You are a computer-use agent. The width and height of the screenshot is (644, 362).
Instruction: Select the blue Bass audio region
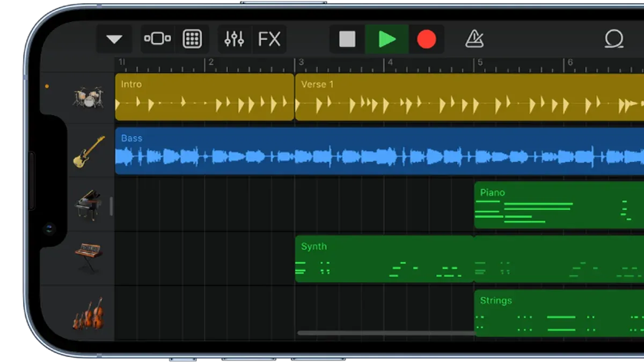[x=379, y=151]
